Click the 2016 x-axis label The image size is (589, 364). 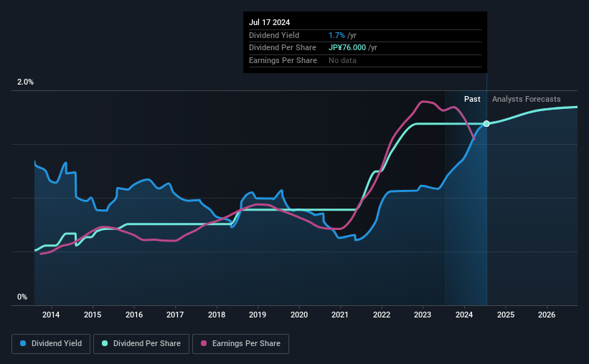click(134, 315)
